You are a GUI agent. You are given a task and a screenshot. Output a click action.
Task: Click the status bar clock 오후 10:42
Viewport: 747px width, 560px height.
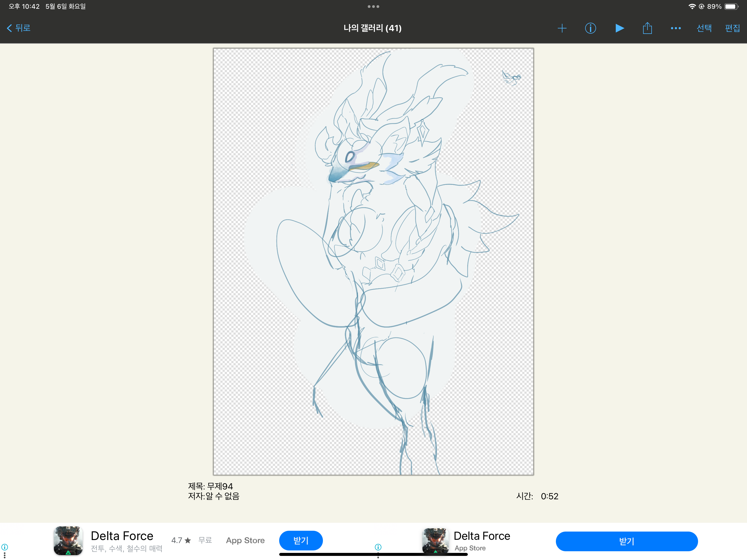pyautogui.click(x=24, y=6)
